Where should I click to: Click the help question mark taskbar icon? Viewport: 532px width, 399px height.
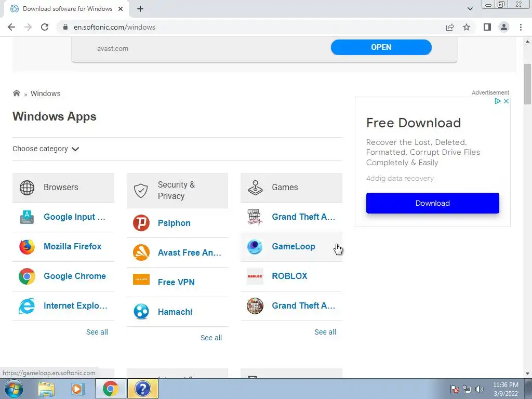(143, 389)
